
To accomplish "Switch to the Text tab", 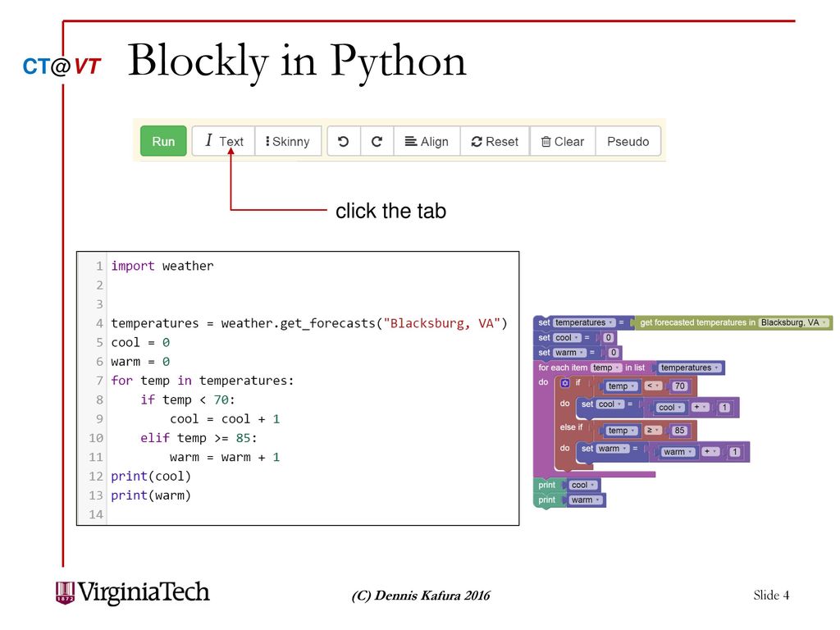I will pyautogui.click(x=223, y=141).
